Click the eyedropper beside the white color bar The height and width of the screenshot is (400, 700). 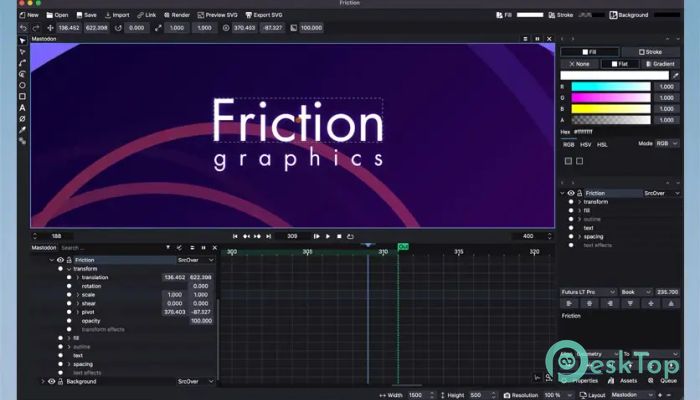tap(675, 75)
